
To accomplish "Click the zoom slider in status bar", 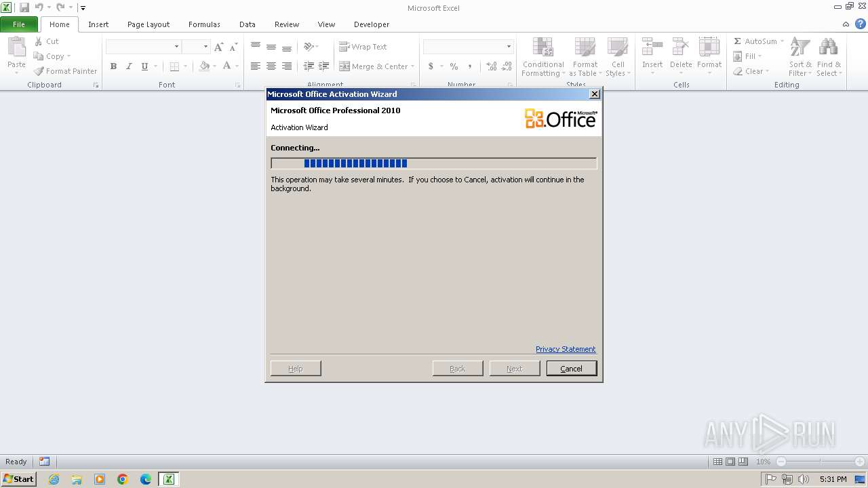I will (821, 462).
